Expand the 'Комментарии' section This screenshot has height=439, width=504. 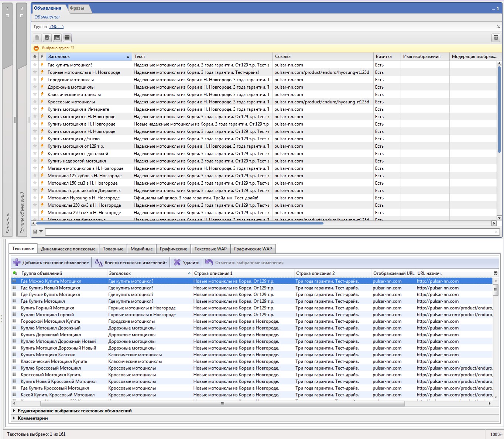pos(14,418)
